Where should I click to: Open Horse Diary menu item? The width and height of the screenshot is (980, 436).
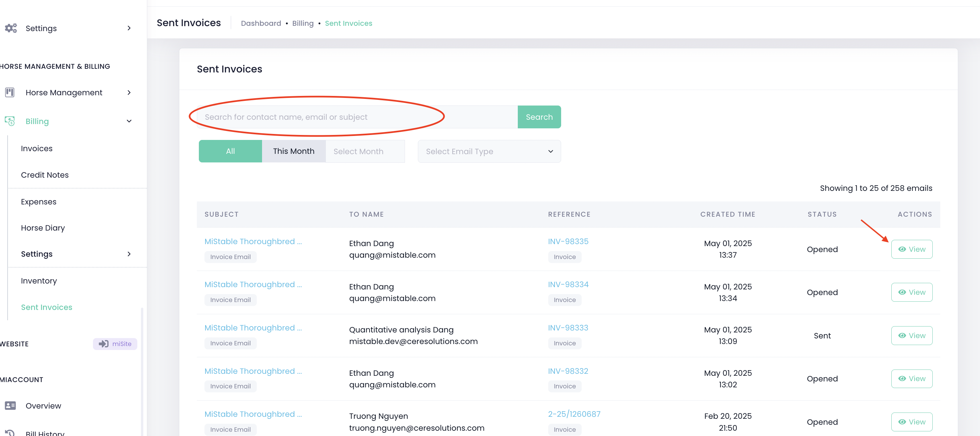[43, 228]
